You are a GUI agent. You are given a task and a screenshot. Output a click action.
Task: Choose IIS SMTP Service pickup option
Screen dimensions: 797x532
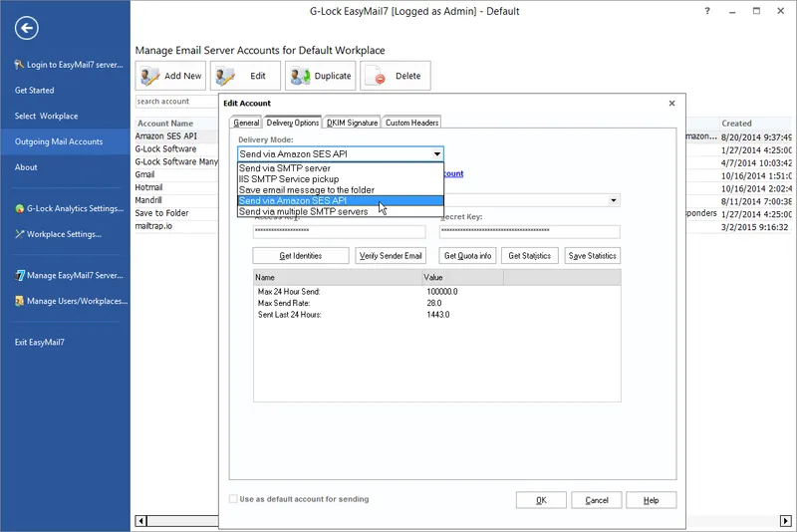click(340, 179)
